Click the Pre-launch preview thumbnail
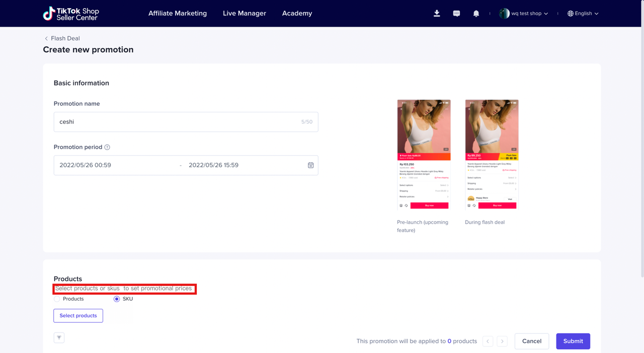Screen dimensions: 644x353 click(424, 155)
